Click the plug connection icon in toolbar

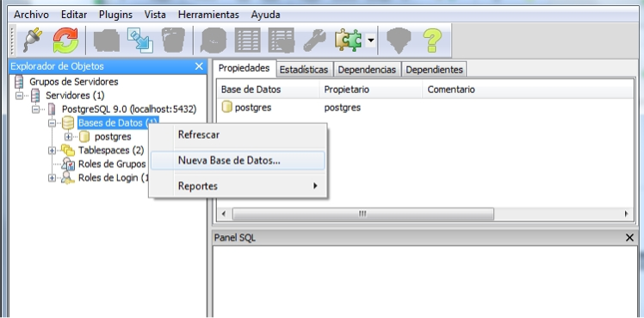coord(34,41)
